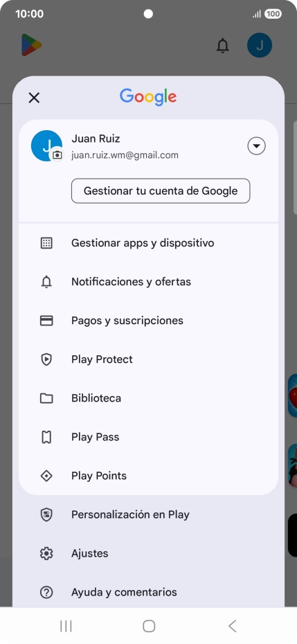Open Notificaciones y ofertas bell icon
This screenshot has height=644, width=297.
pyautogui.click(x=46, y=282)
